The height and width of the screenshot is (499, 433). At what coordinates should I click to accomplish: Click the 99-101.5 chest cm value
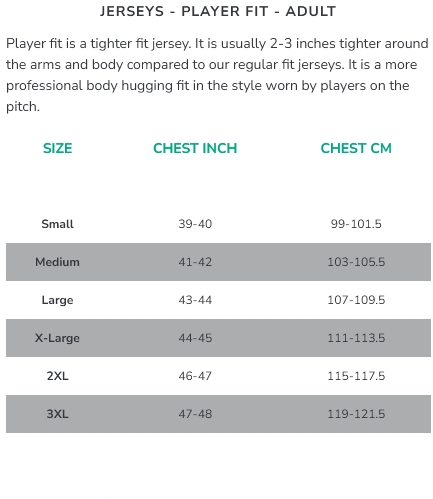[356, 224]
